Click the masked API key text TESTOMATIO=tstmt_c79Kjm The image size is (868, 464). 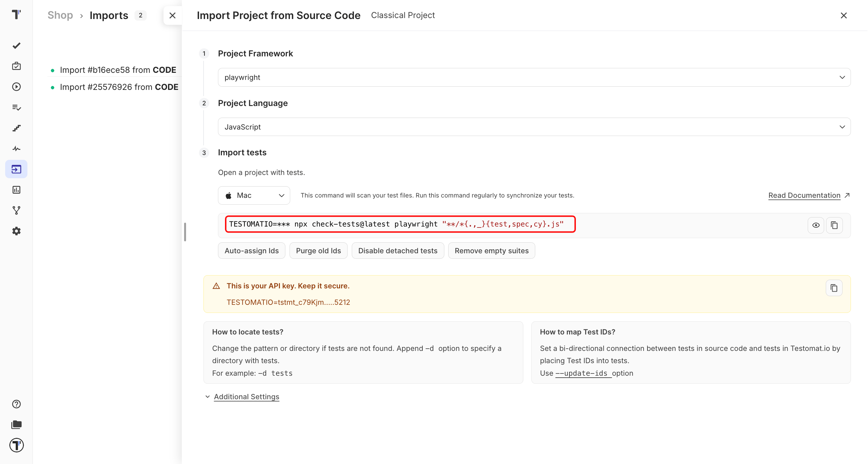[288, 302]
